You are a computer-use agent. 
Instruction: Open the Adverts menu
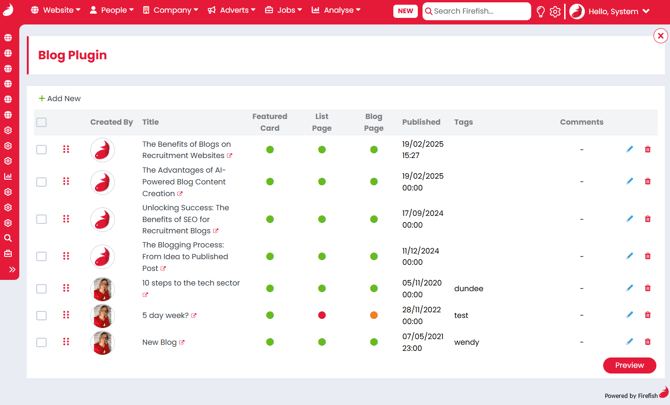point(231,11)
